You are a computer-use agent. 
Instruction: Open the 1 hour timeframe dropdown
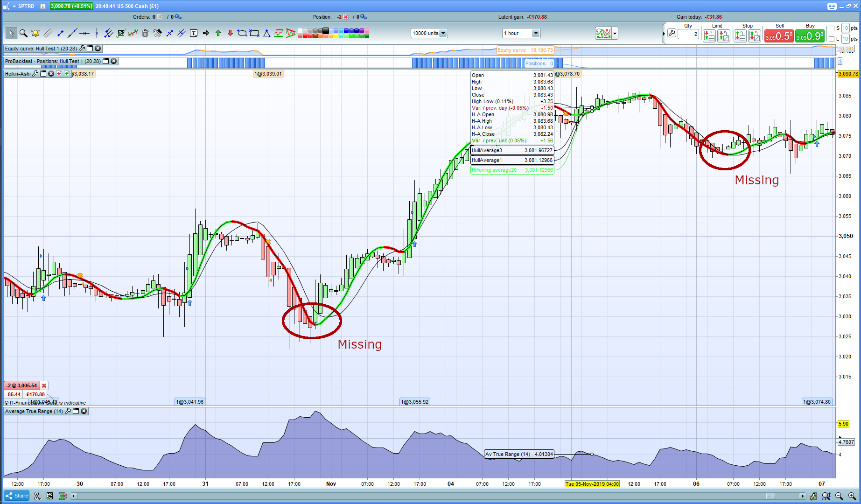pyautogui.click(x=536, y=33)
